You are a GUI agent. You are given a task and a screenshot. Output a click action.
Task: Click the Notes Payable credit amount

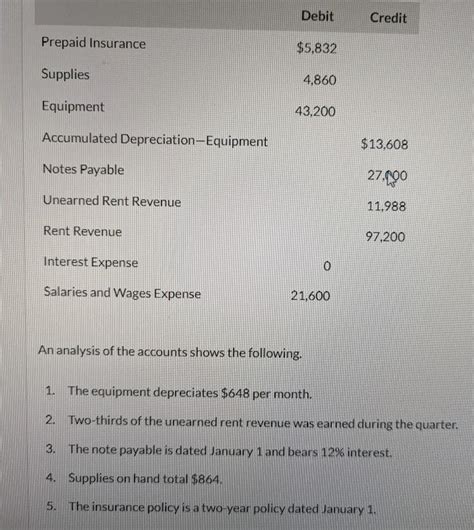[x=387, y=175]
